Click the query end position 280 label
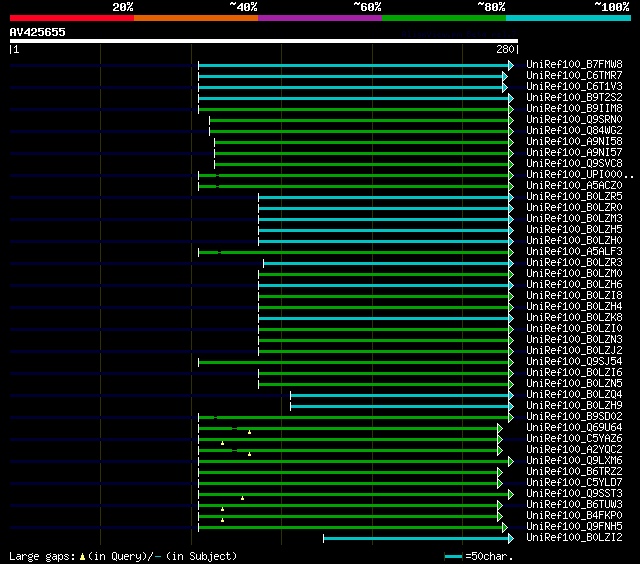 point(505,49)
